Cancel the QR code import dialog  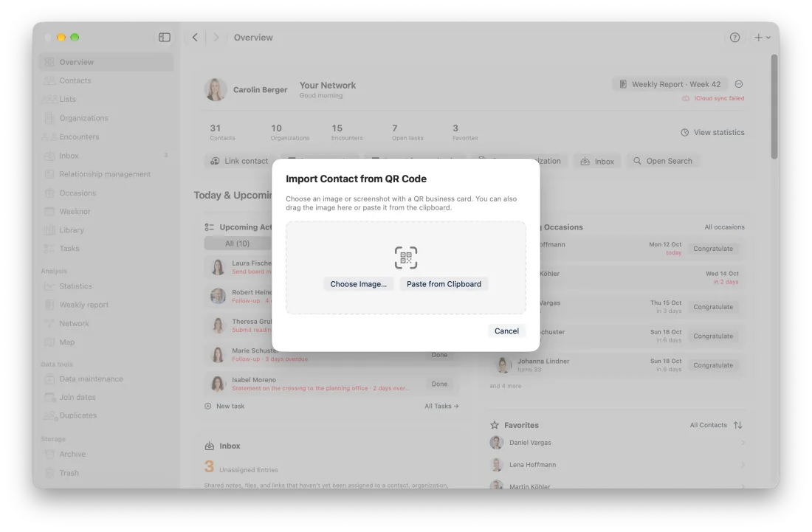coord(506,331)
